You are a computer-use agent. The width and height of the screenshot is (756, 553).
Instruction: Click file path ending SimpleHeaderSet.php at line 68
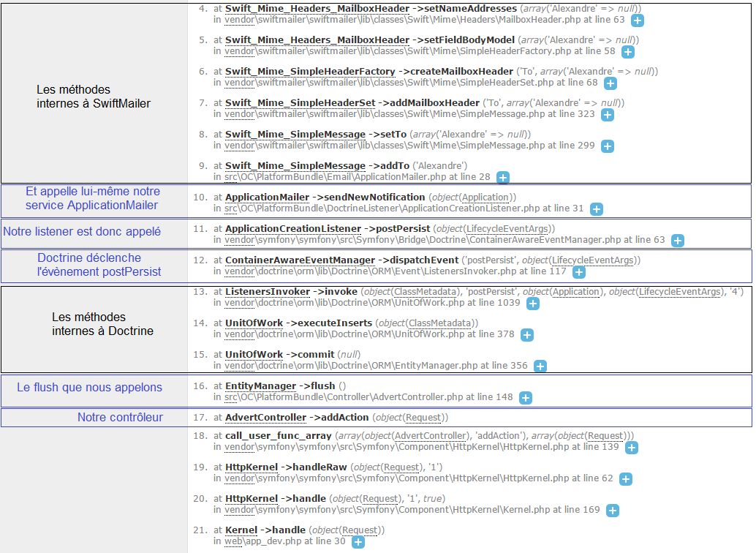coord(389,83)
